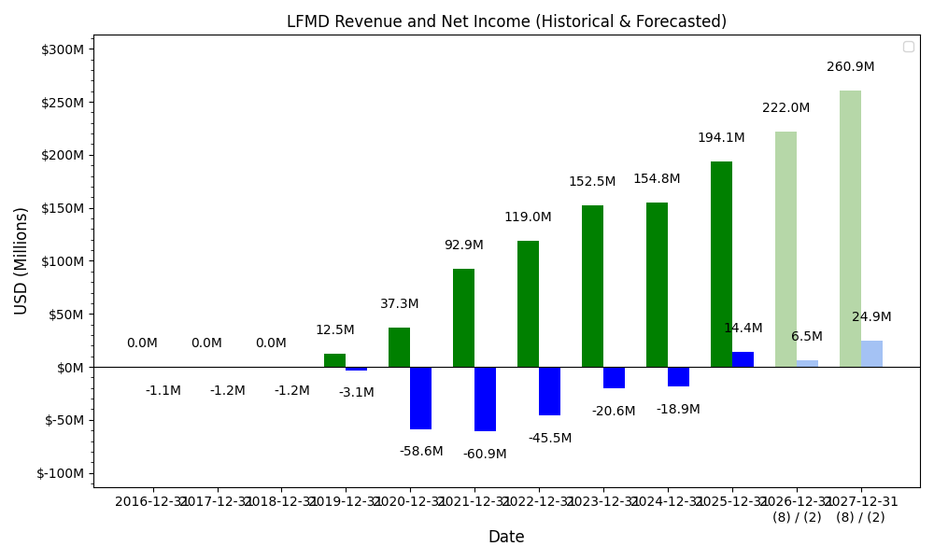The width and height of the screenshot is (934, 560).
Task: Click the 24.9M forecast net income label
Action: click(871, 316)
